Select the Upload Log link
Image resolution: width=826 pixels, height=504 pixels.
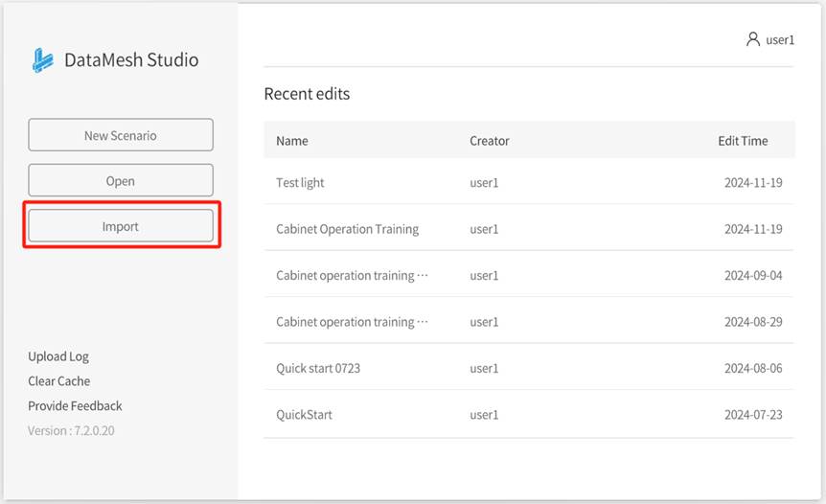[58, 356]
